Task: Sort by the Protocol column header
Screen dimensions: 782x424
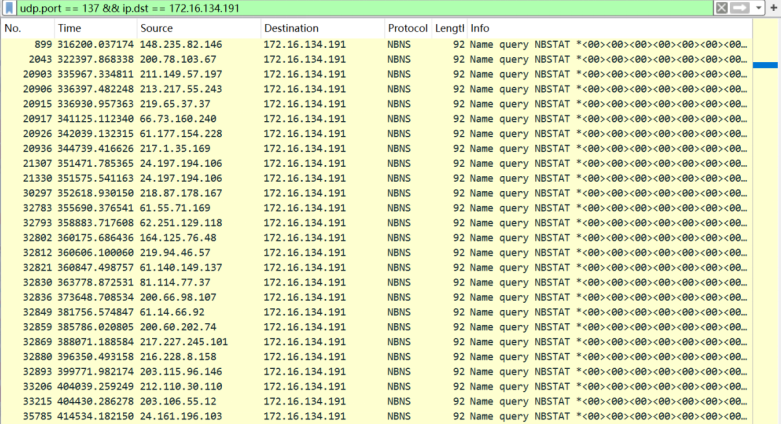Action: (407, 28)
